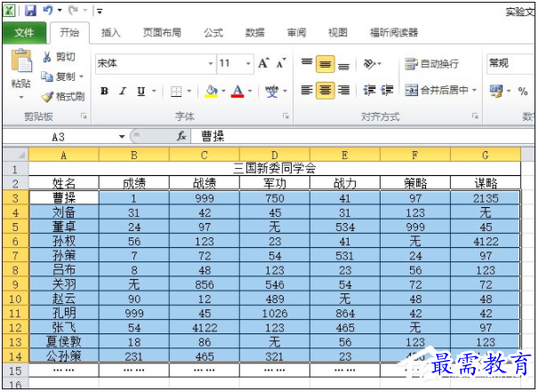Toggle align text right
This screenshot has height=392, width=539.
pos(343,91)
